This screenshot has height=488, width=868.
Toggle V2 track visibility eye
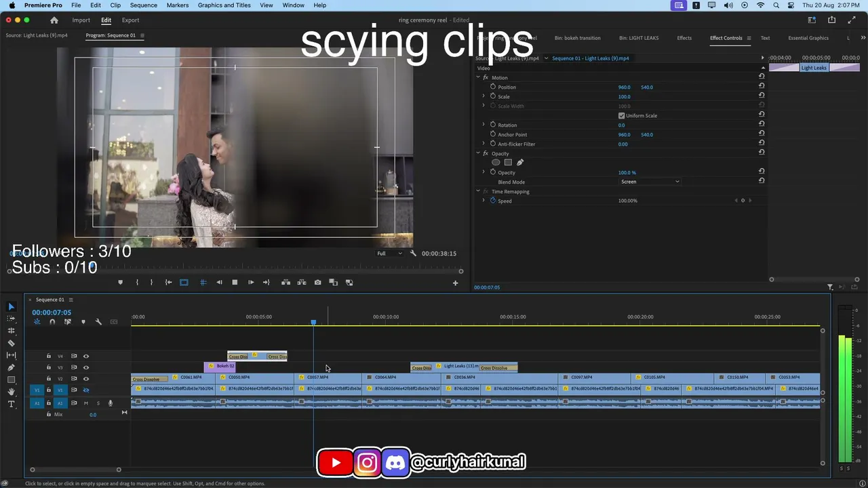point(86,379)
